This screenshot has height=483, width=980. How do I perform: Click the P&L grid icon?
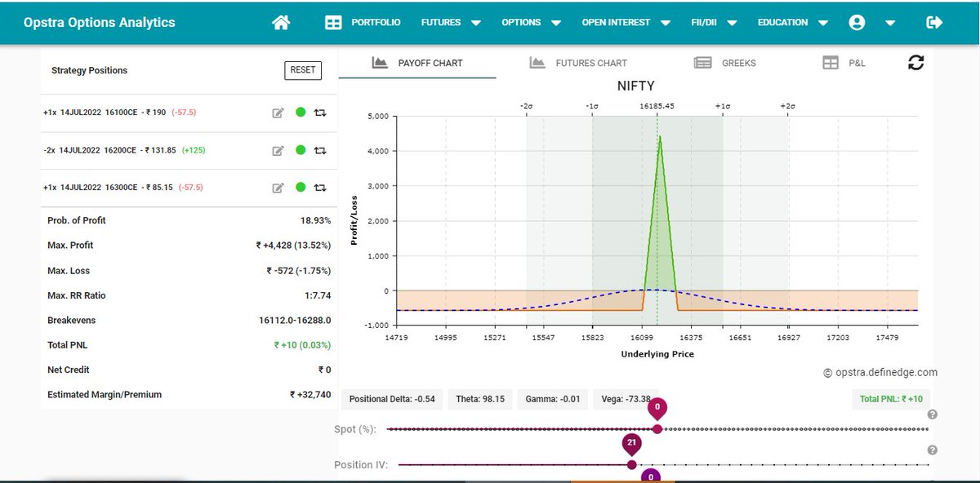coord(831,63)
